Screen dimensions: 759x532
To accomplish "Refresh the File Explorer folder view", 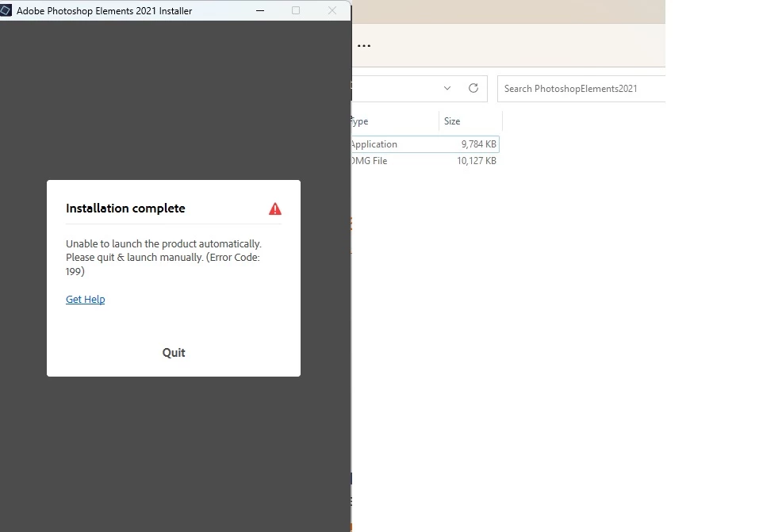I will click(x=473, y=88).
